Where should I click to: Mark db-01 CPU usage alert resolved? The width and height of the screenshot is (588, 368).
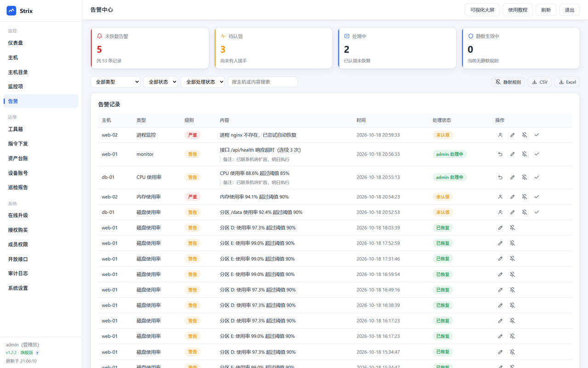click(537, 177)
